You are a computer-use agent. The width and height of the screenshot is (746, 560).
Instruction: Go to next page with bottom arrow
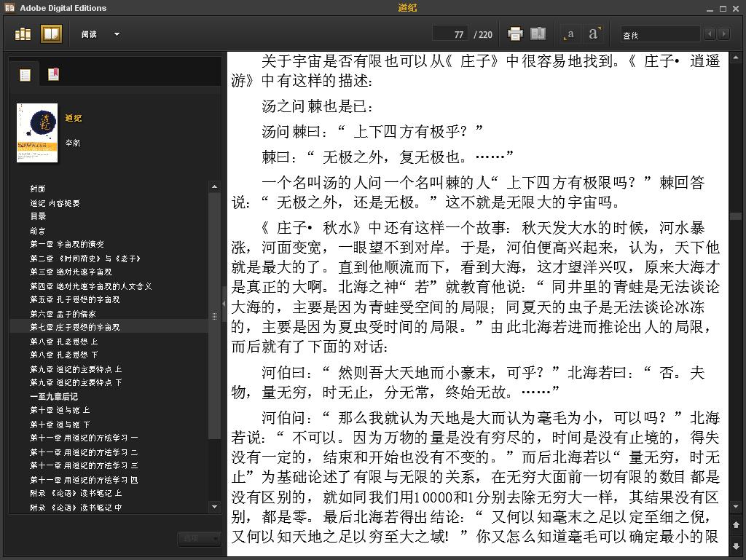point(736,545)
